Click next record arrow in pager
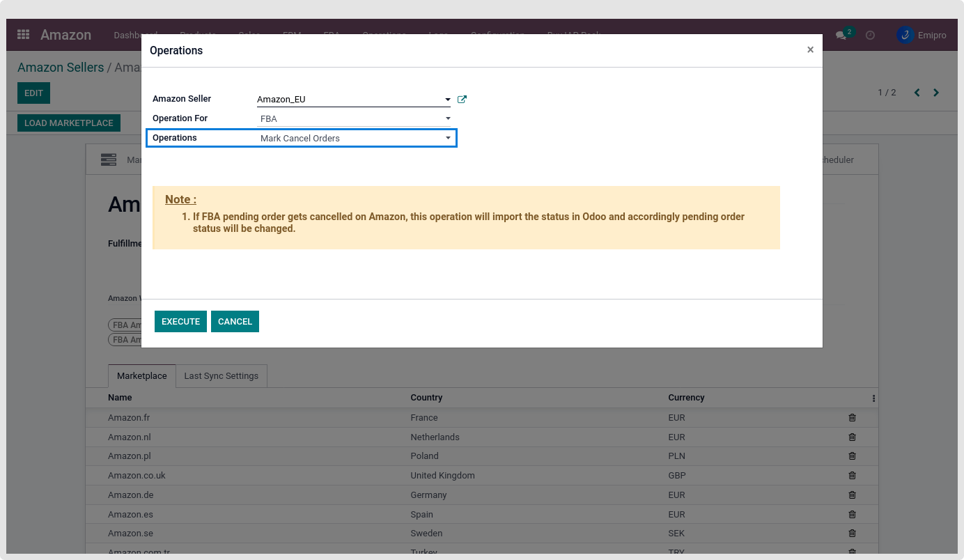Viewport: 964px width, 560px height. (936, 93)
